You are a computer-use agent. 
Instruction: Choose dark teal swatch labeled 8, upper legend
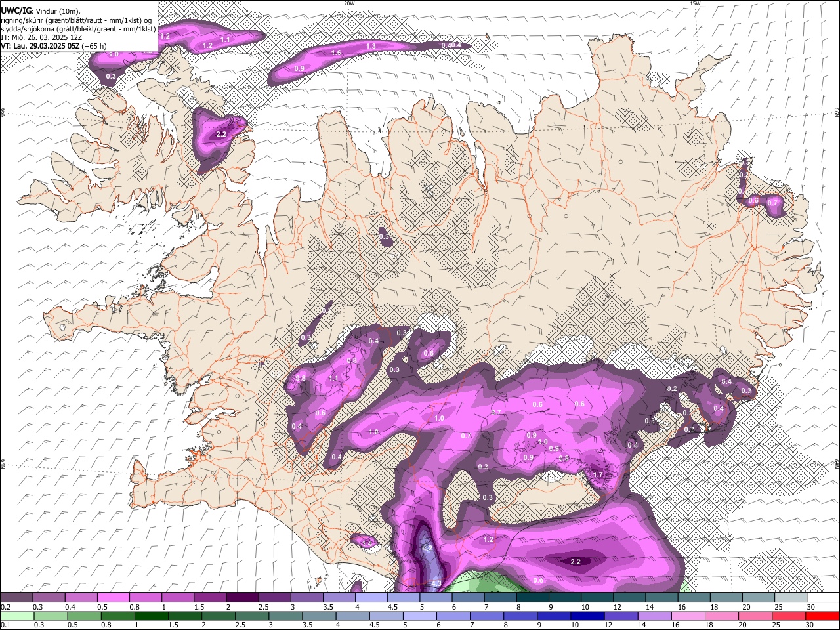533,598
